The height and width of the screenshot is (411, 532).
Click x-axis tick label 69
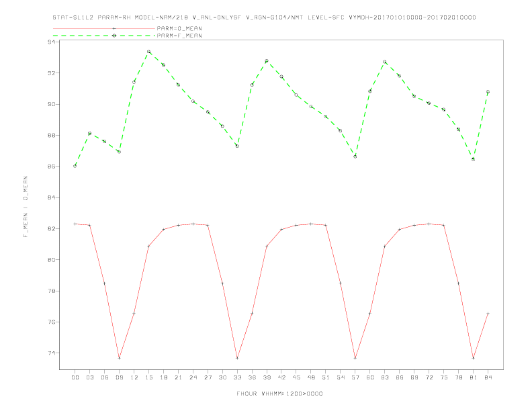tap(414, 377)
